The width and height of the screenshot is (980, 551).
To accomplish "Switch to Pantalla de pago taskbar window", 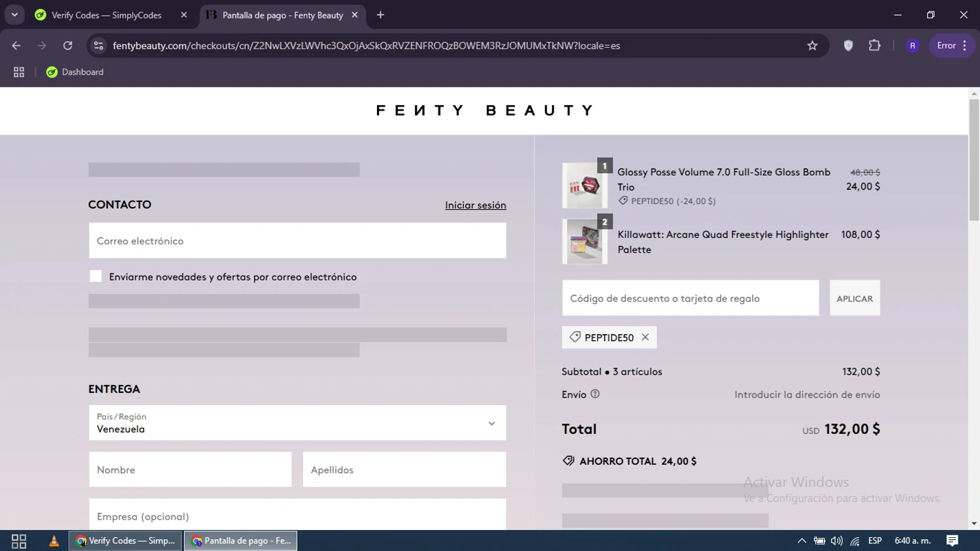I will tap(241, 541).
